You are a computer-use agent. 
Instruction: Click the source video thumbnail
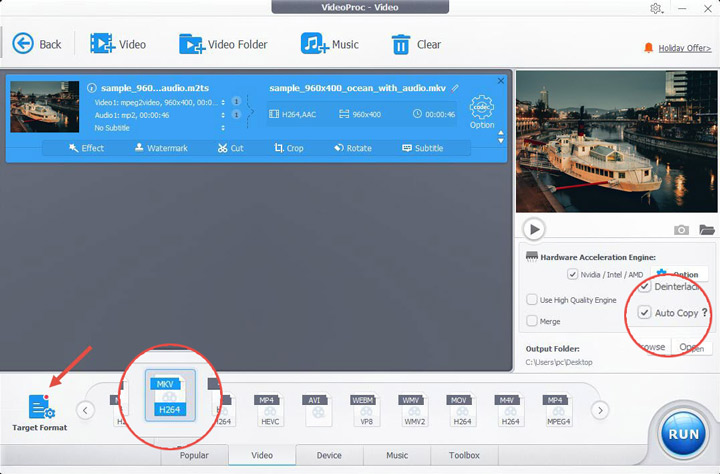(45, 107)
